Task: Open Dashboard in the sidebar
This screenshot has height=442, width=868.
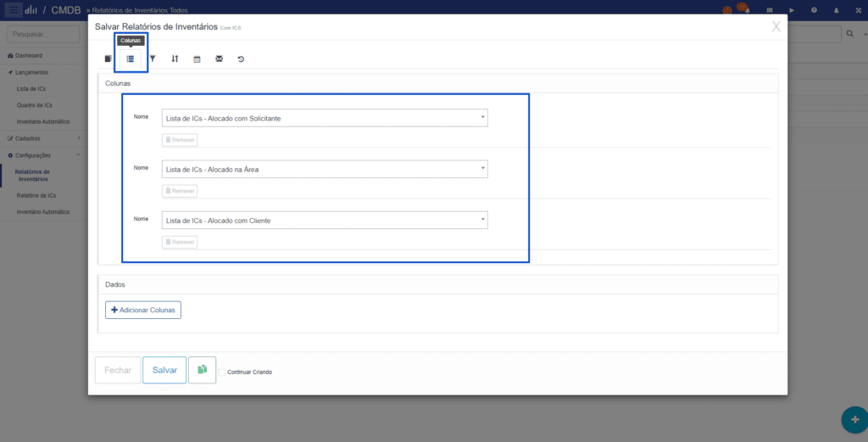Action: pyautogui.click(x=29, y=55)
